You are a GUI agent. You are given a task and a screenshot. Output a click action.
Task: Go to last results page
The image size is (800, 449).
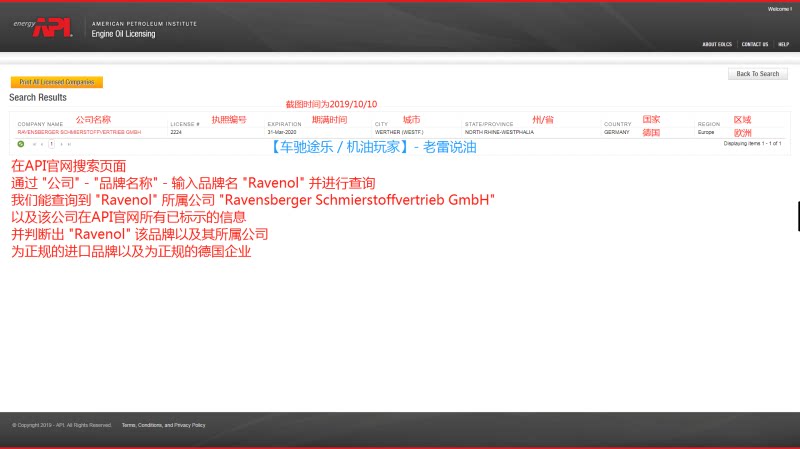coord(69,144)
